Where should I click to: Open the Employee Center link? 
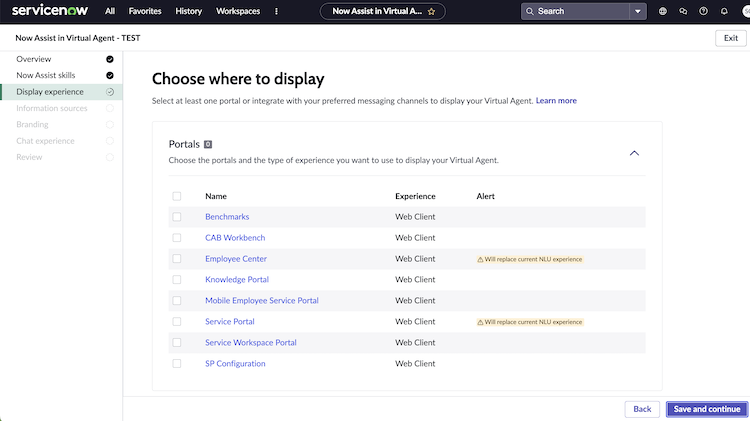click(x=236, y=259)
